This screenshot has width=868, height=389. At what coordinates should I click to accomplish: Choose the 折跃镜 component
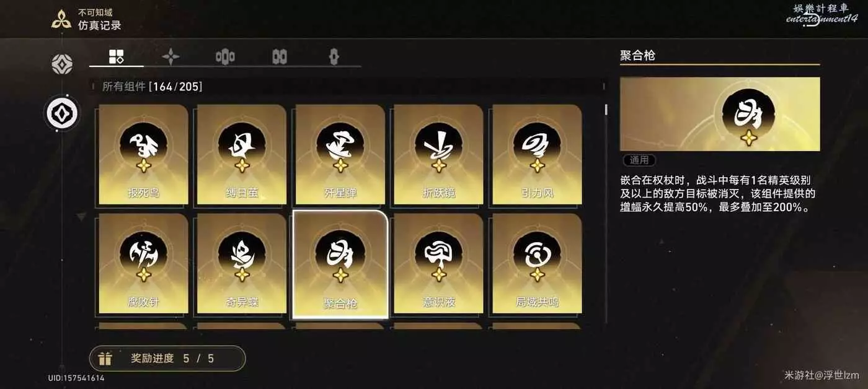tap(438, 155)
